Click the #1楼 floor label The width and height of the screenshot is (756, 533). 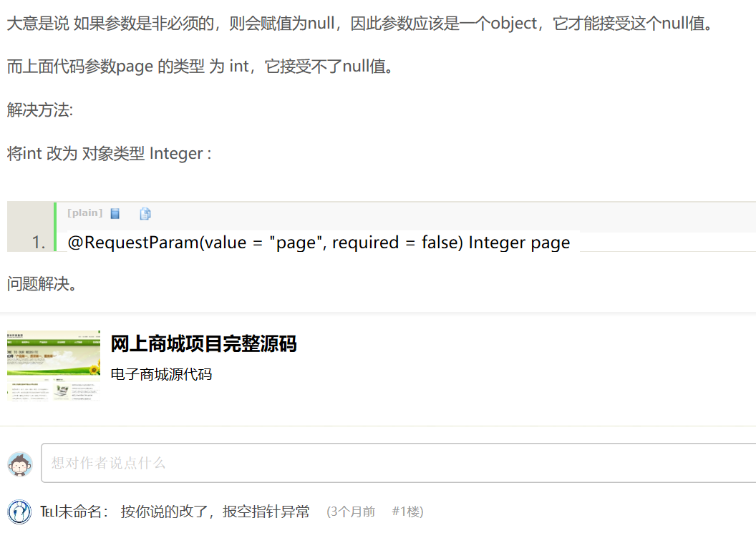coord(407,512)
